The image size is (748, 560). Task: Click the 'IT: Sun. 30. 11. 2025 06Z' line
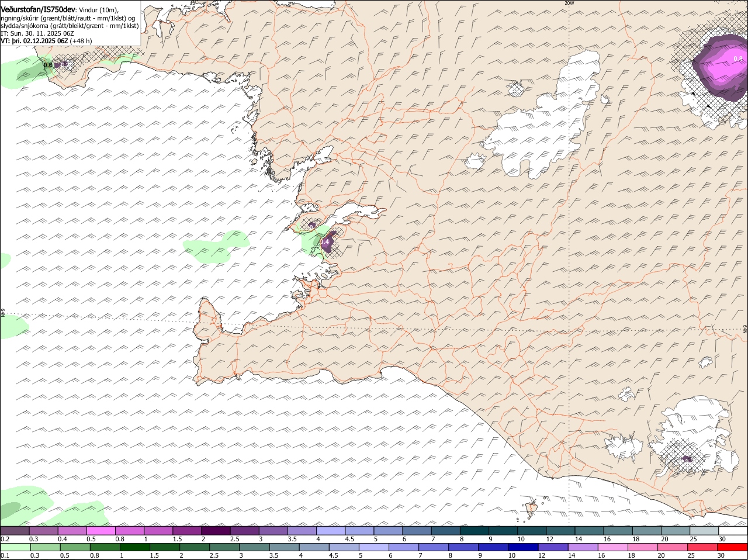(37, 33)
